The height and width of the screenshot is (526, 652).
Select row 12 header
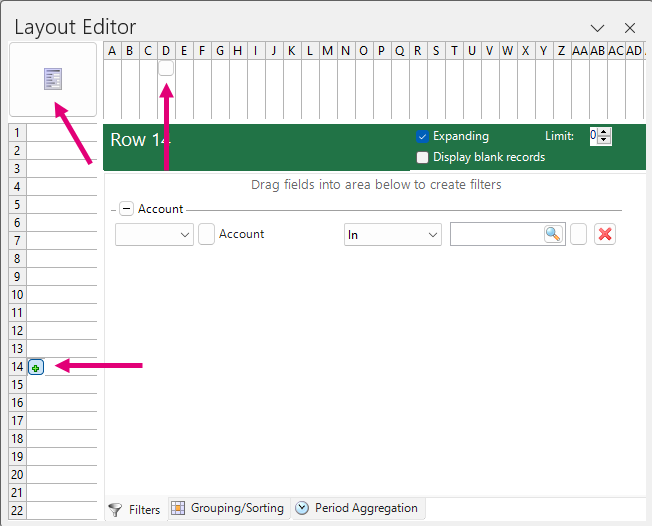click(17, 331)
